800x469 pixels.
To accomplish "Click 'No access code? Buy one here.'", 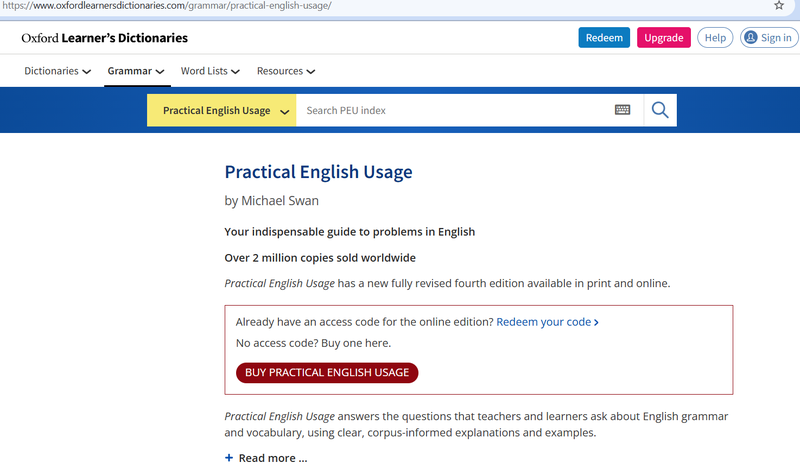I will click(x=313, y=343).
